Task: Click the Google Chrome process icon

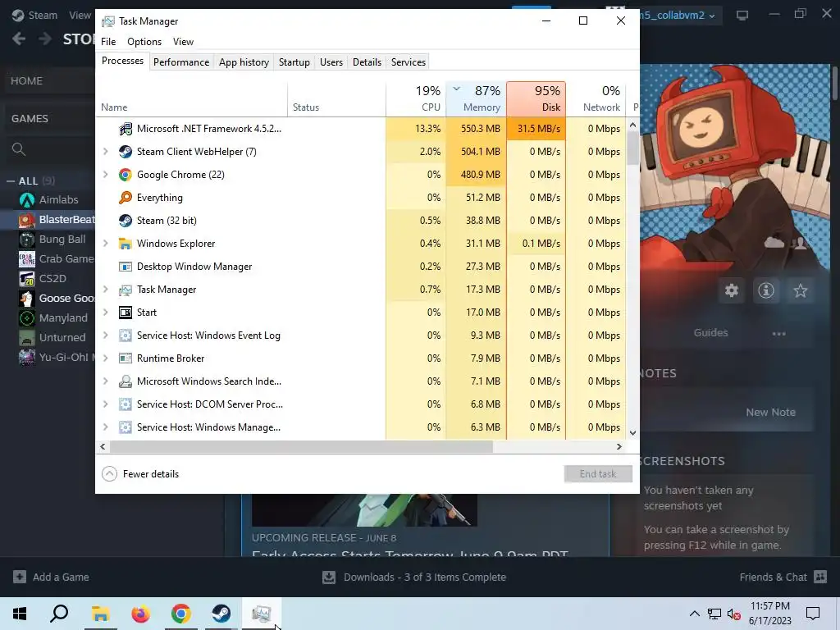Action: pyautogui.click(x=126, y=175)
